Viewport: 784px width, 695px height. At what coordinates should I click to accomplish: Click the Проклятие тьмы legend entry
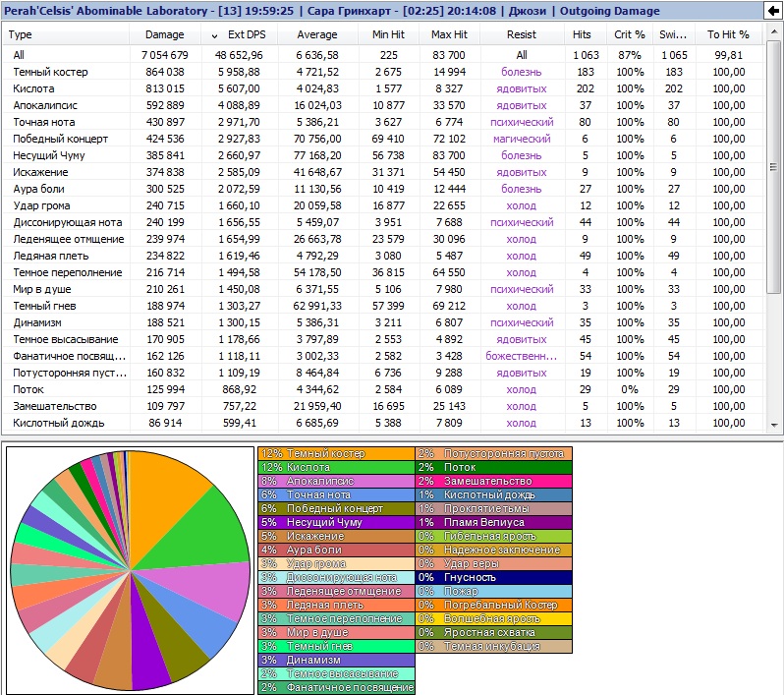(x=494, y=508)
